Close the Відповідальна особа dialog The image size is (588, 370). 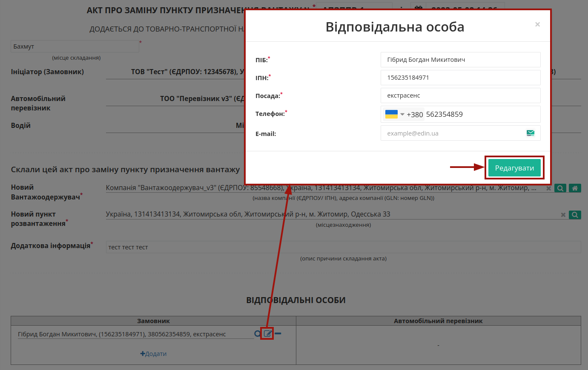(537, 25)
